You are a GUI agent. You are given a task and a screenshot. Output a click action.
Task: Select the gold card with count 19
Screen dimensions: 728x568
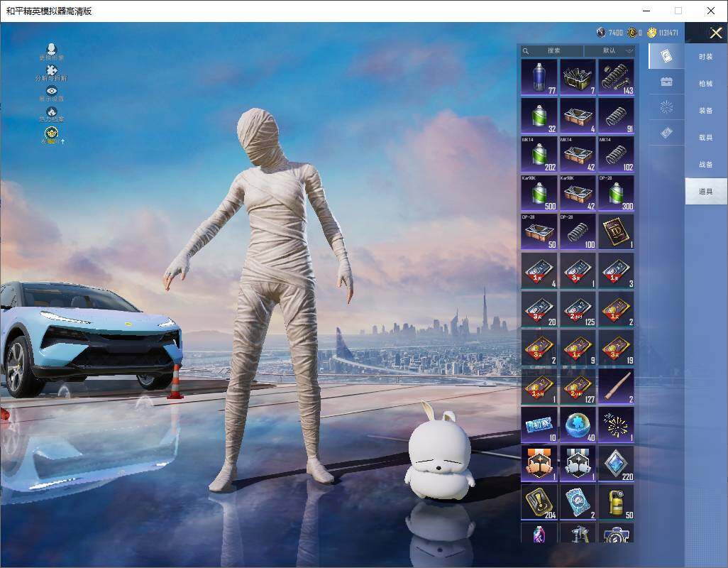coord(616,347)
